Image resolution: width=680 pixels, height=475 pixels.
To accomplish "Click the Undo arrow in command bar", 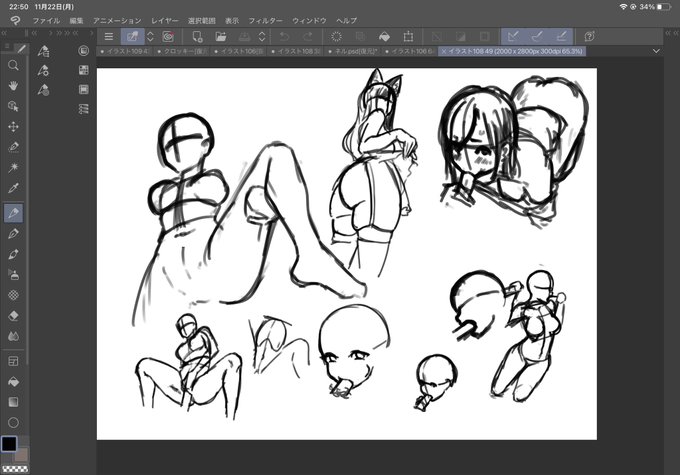I will tap(284, 36).
